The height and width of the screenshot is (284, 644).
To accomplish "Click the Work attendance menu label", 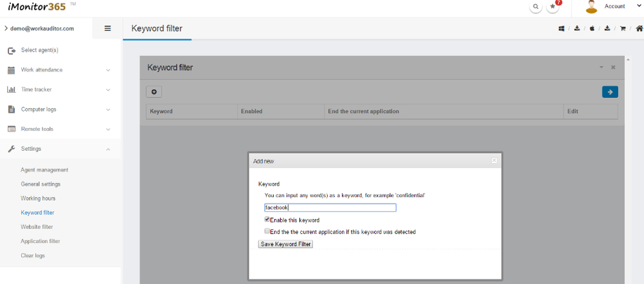I will coord(42,70).
